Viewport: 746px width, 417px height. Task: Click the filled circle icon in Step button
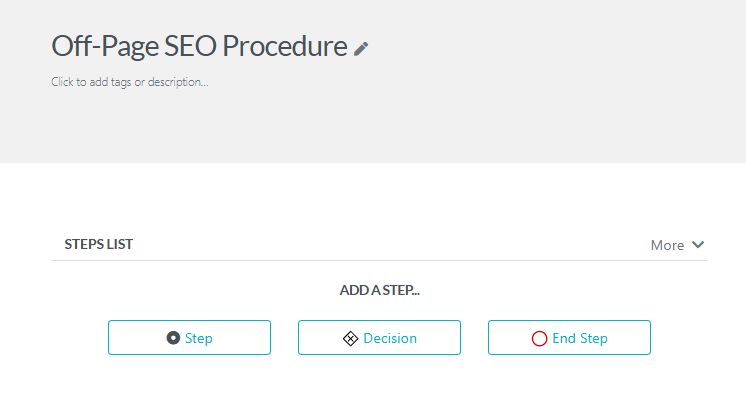pyautogui.click(x=173, y=338)
